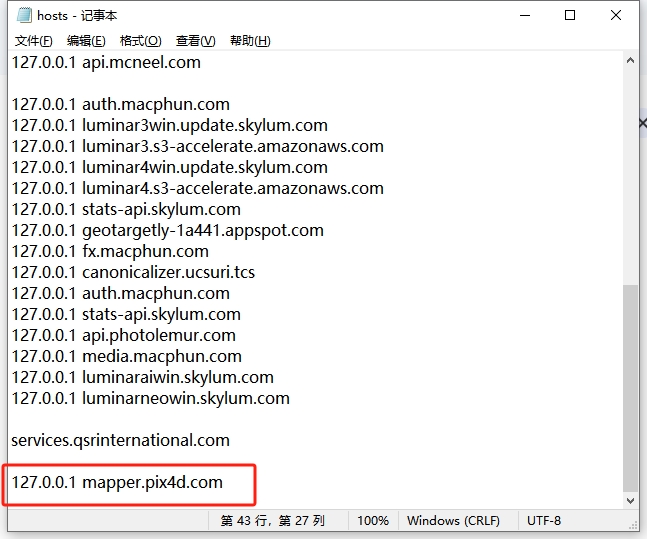Open the 帮助(H) menu

click(250, 41)
